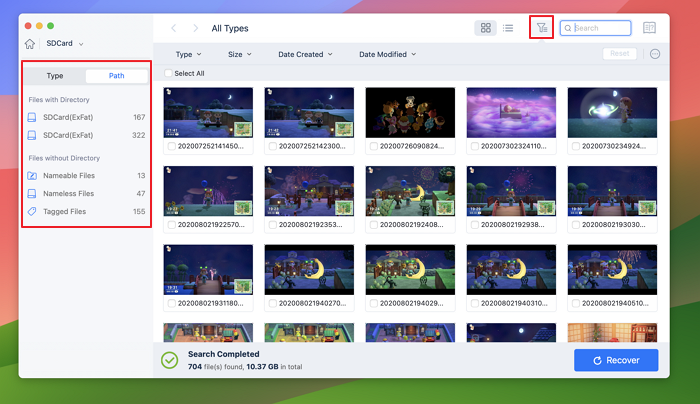Select Nameless Files entry
This screenshot has height=404, width=700.
coord(86,193)
